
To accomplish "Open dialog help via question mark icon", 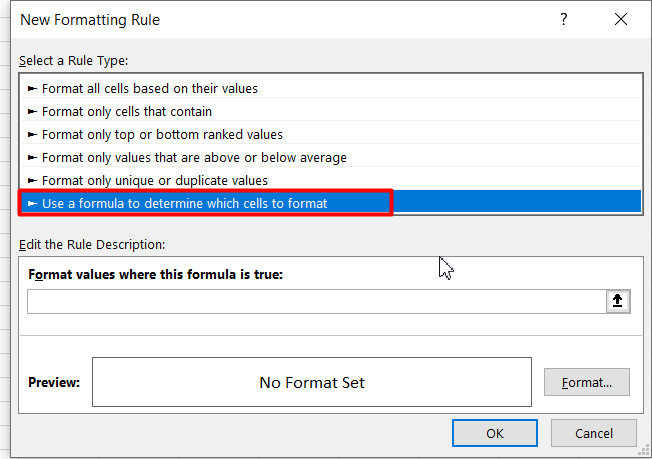I will [x=563, y=19].
